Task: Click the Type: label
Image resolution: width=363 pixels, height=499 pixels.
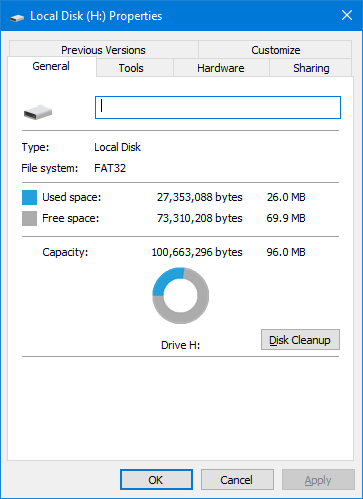Action: (x=35, y=147)
